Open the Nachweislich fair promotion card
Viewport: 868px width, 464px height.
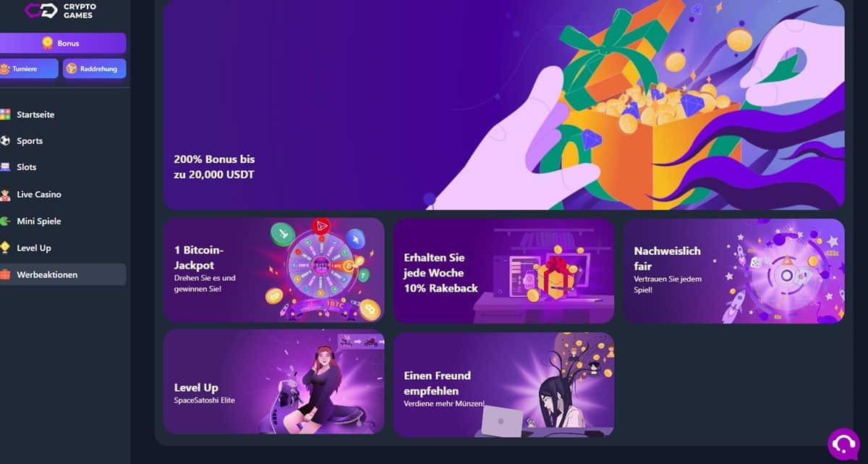pos(733,271)
